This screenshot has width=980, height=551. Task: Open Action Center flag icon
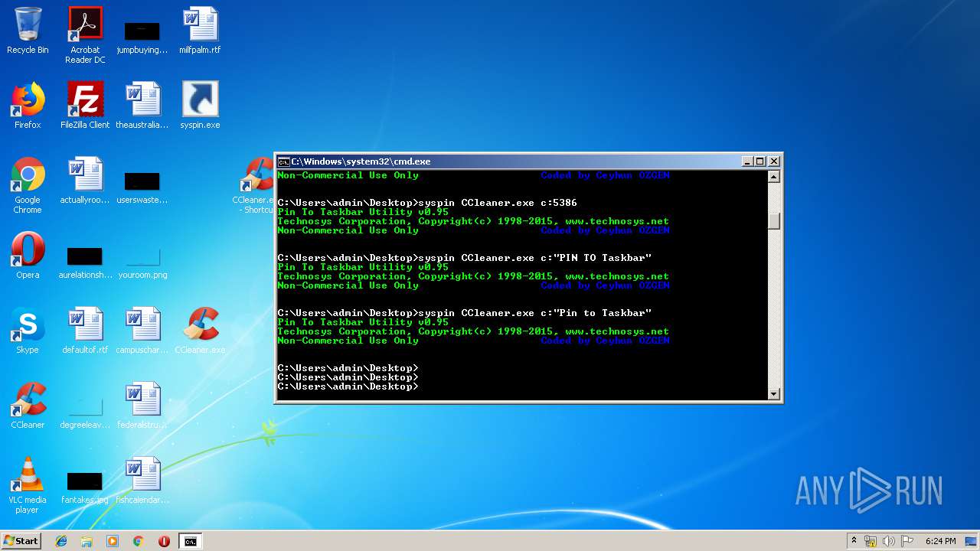tap(906, 541)
